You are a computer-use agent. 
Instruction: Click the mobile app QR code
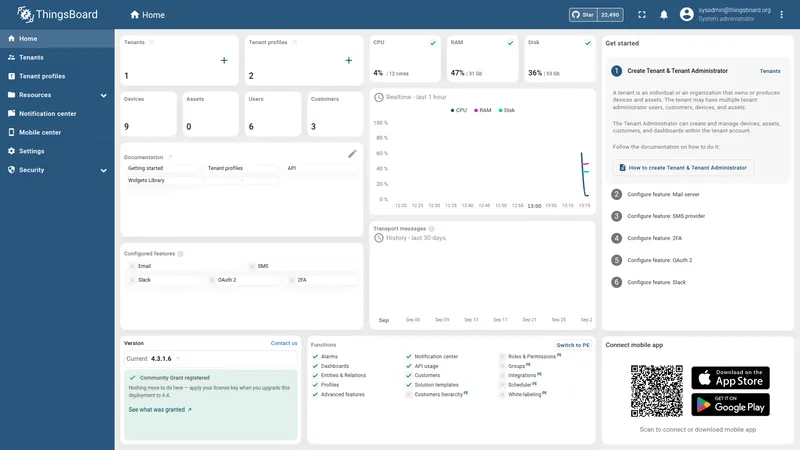pyautogui.click(x=657, y=391)
